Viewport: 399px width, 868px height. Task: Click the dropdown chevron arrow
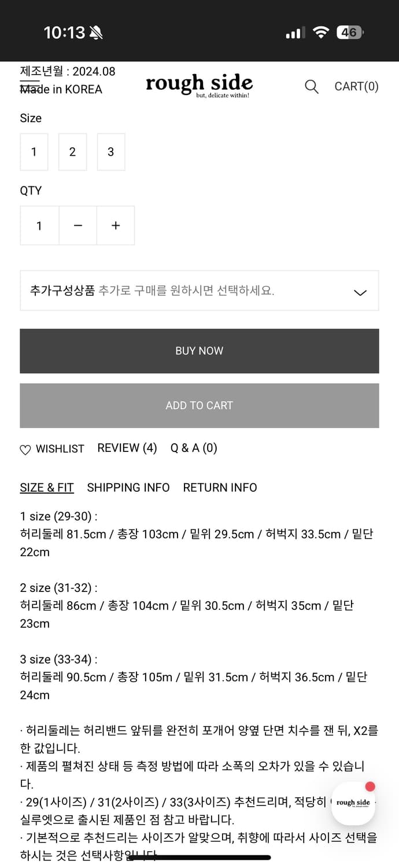pyautogui.click(x=360, y=292)
